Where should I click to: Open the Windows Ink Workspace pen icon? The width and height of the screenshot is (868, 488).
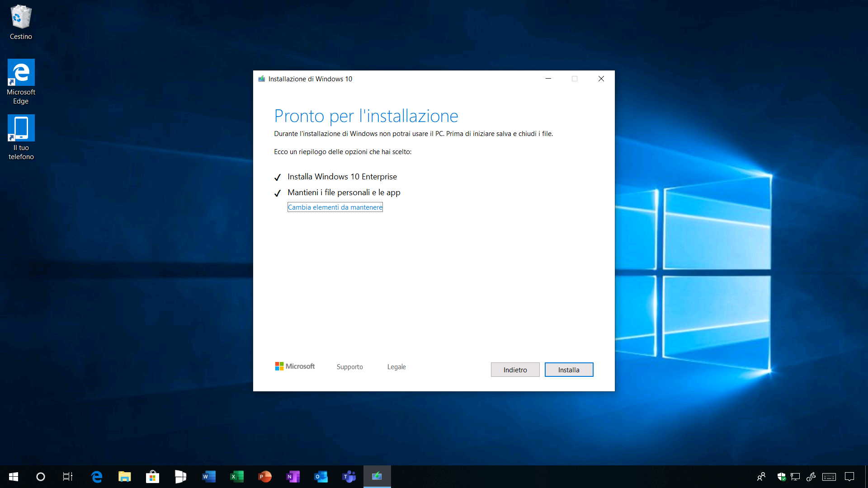pos(811,477)
